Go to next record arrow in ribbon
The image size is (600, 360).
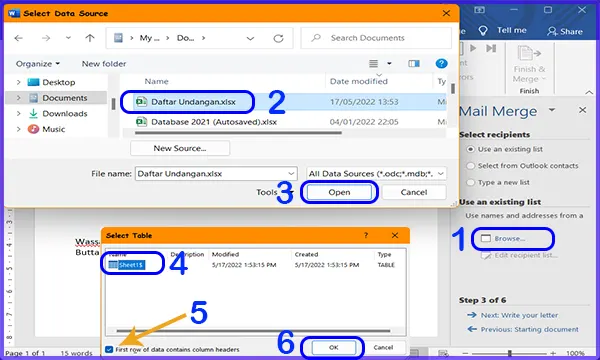[473, 48]
